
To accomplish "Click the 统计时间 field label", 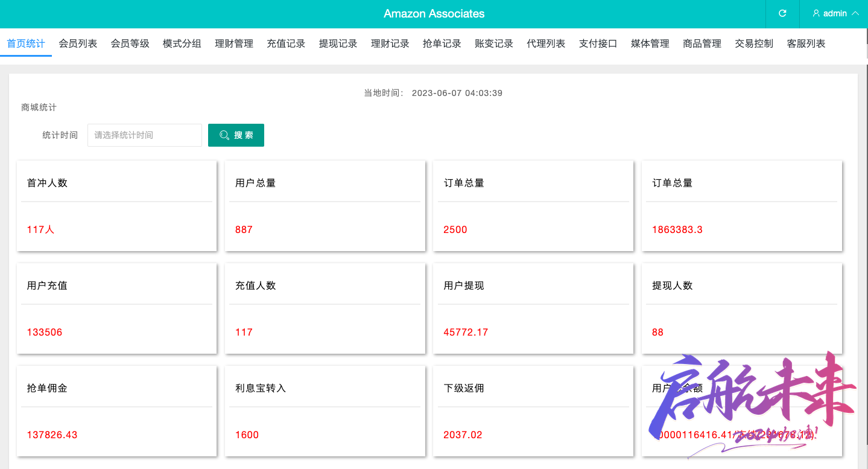I will [60, 135].
